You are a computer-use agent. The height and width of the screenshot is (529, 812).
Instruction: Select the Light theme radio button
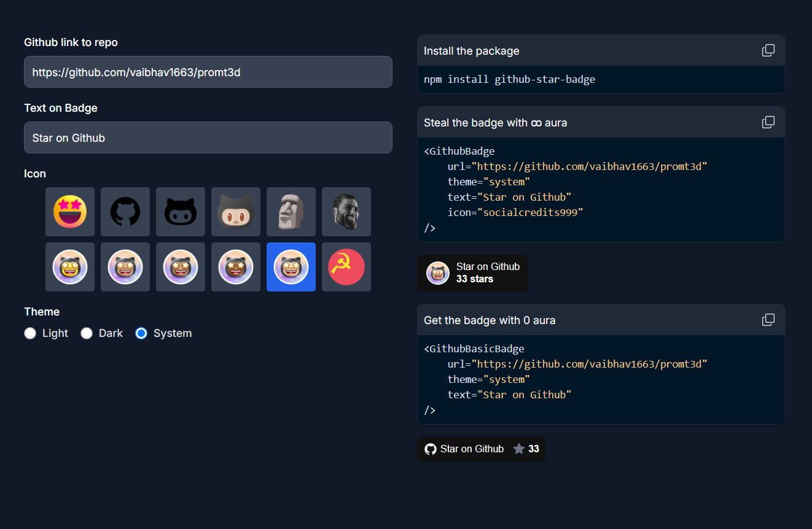[x=30, y=333]
